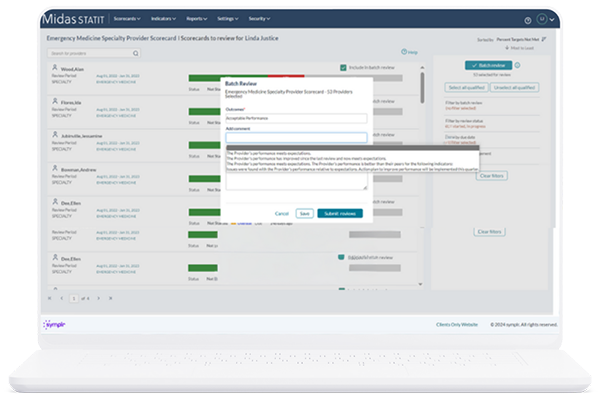Image resolution: width=600 pixels, height=406 pixels.
Task: Open Jubinville, Jessamine provider name
Action: pyautogui.click(x=82, y=136)
